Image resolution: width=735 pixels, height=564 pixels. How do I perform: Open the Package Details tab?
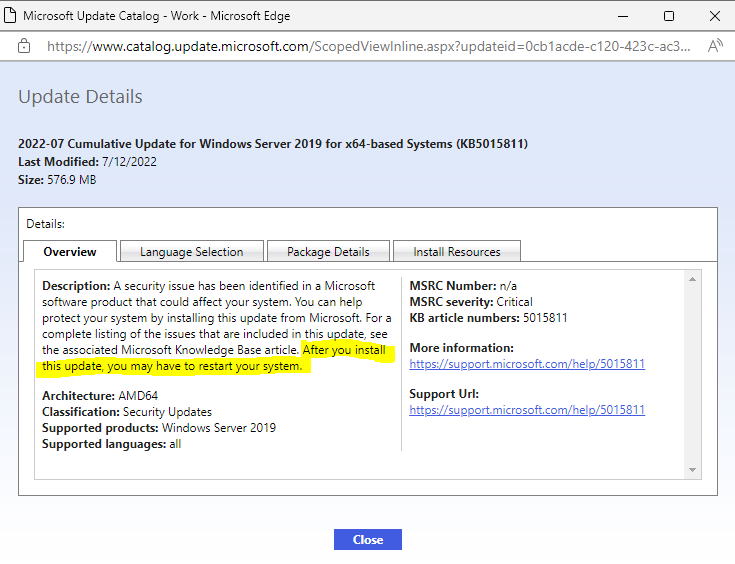pos(328,252)
